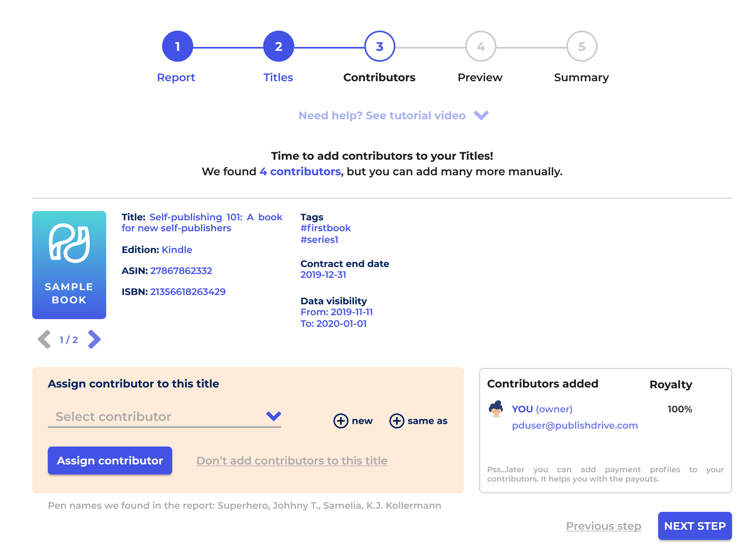753x560 pixels.
Task: Click the Assign contributor button
Action: click(x=110, y=460)
